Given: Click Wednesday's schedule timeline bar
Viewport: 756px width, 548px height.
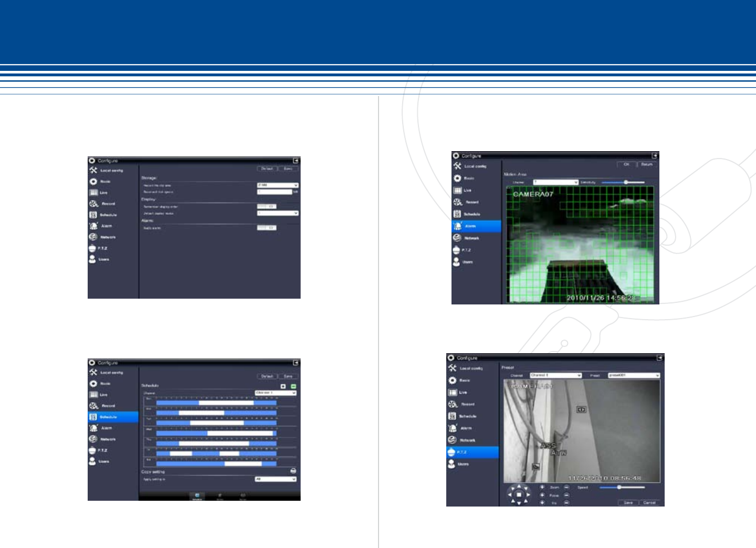Looking at the screenshot, I should click(x=217, y=434).
